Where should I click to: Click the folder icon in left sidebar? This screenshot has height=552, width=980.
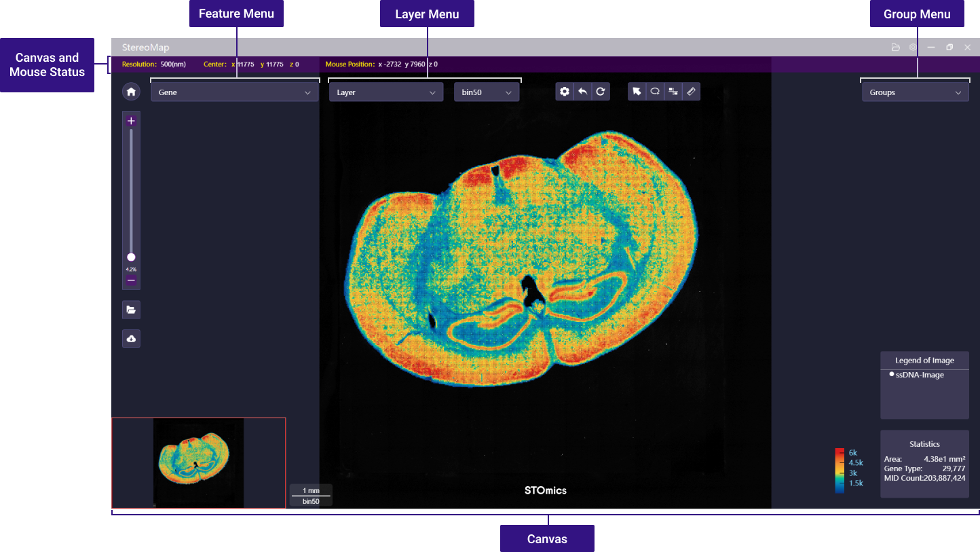[131, 310]
